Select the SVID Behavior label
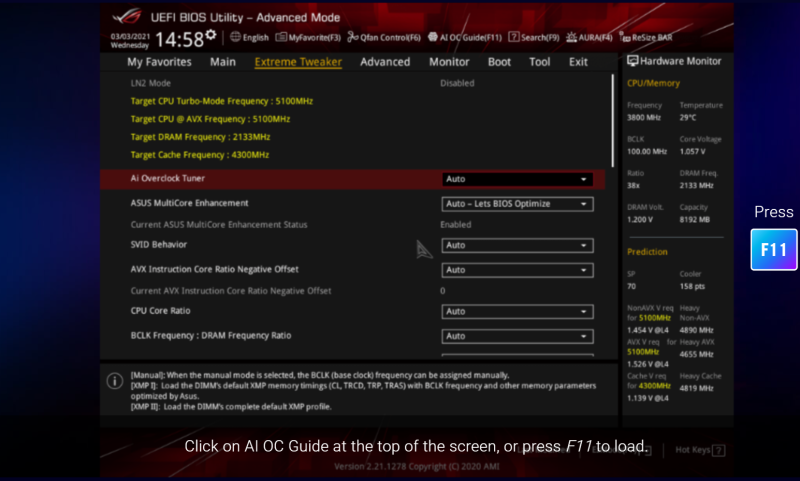This screenshot has width=800, height=481. pyautogui.click(x=159, y=244)
